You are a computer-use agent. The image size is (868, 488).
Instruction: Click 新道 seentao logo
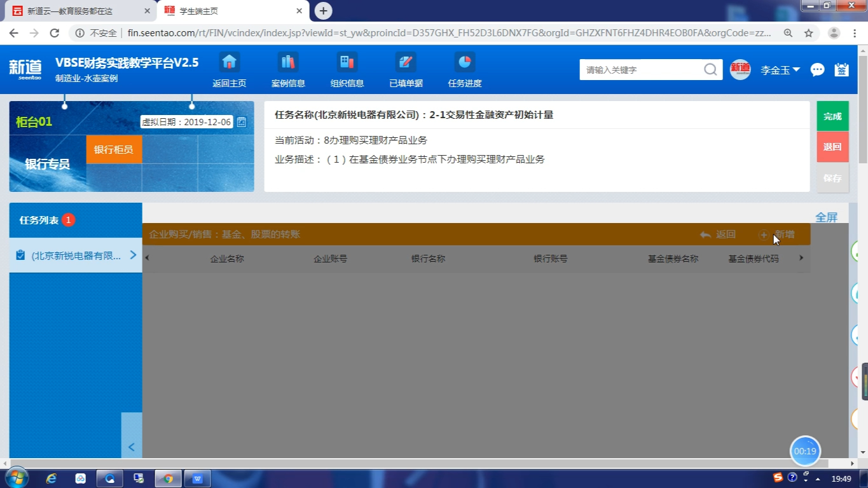25,69
